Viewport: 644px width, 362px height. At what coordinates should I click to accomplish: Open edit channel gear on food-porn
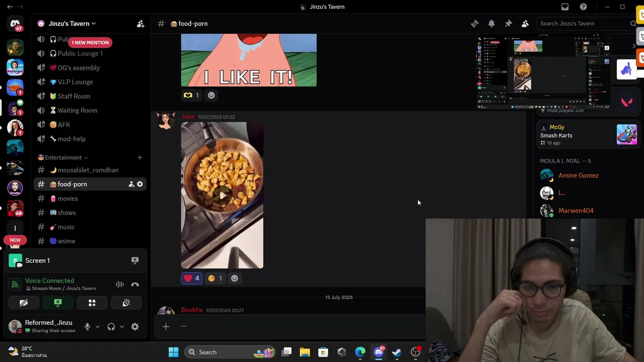point(140,184)
